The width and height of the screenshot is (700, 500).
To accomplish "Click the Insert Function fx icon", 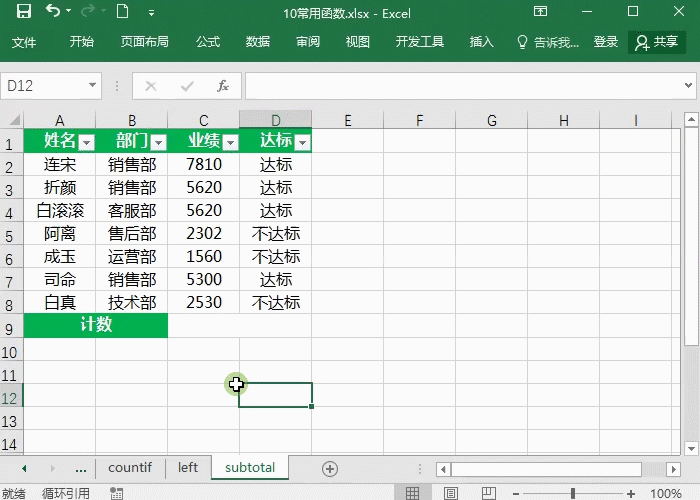I will [x=223, y=86].
